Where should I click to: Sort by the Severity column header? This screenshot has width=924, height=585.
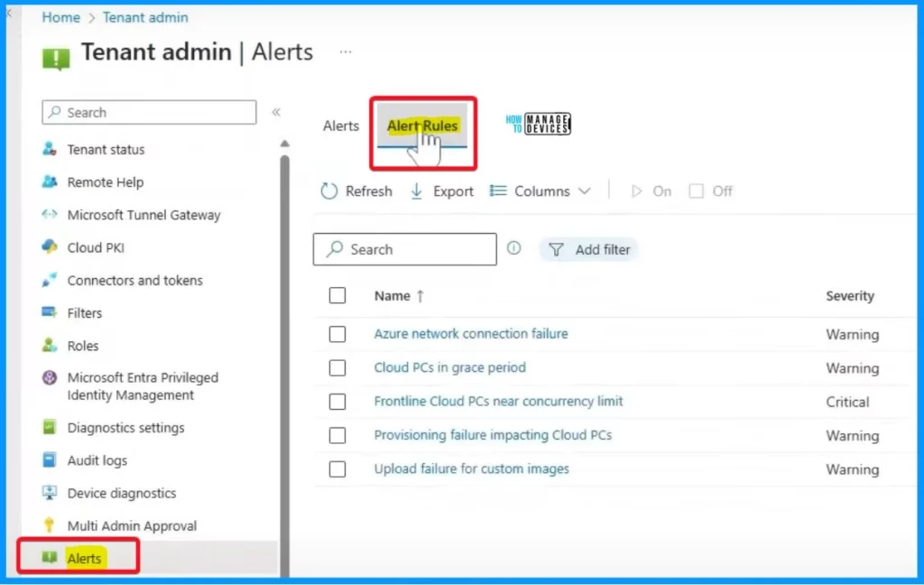coord(850,296)
